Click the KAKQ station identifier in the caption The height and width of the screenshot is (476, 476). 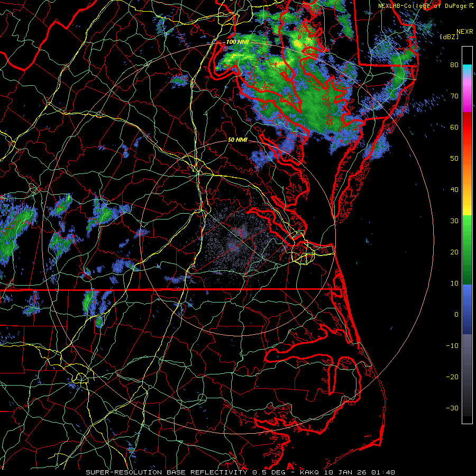[x=310, y=472]
